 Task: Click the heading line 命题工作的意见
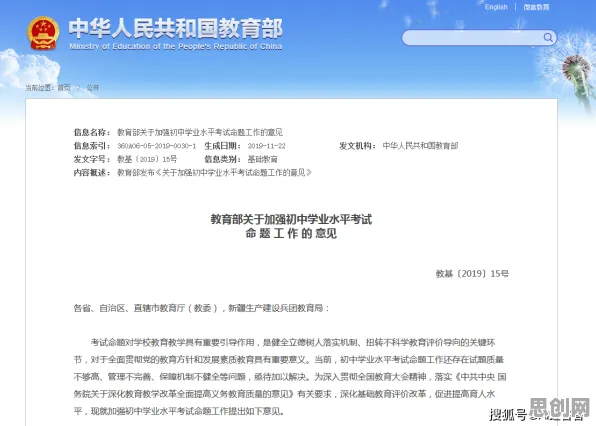coord(291,233)
